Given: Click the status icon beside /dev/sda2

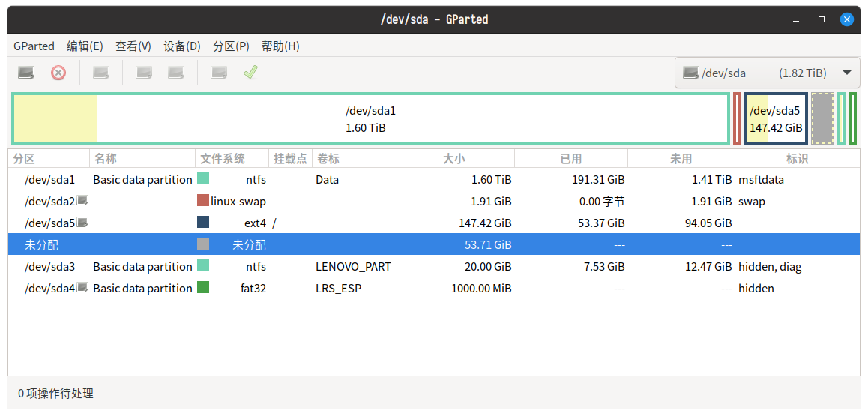Looking at the screenshot, I should pyautogui.click(x=83, y=201).
